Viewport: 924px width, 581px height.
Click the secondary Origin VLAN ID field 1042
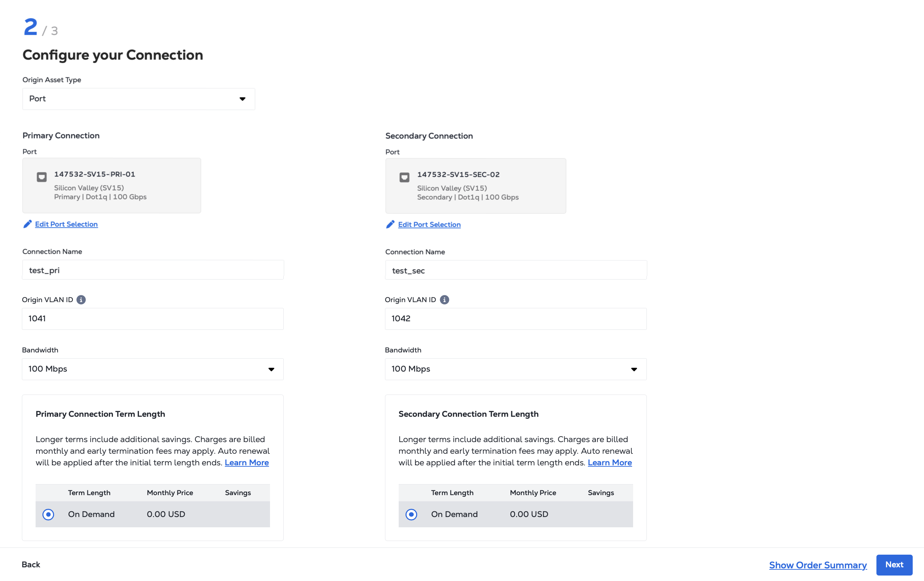515,319
